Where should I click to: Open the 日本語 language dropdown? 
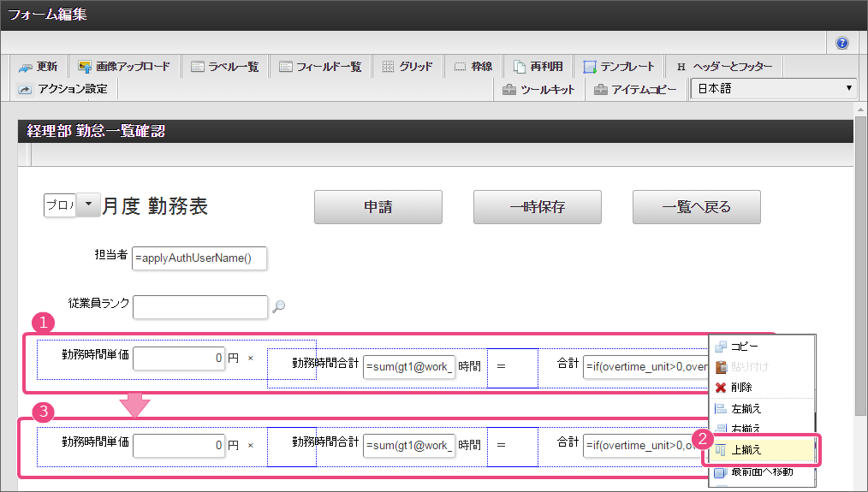click(x=773, y=89)
